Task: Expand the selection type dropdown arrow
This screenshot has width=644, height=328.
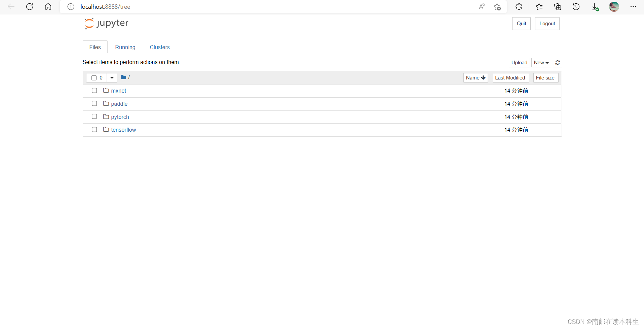Action: pyautogui.click(x=112, y=78)
